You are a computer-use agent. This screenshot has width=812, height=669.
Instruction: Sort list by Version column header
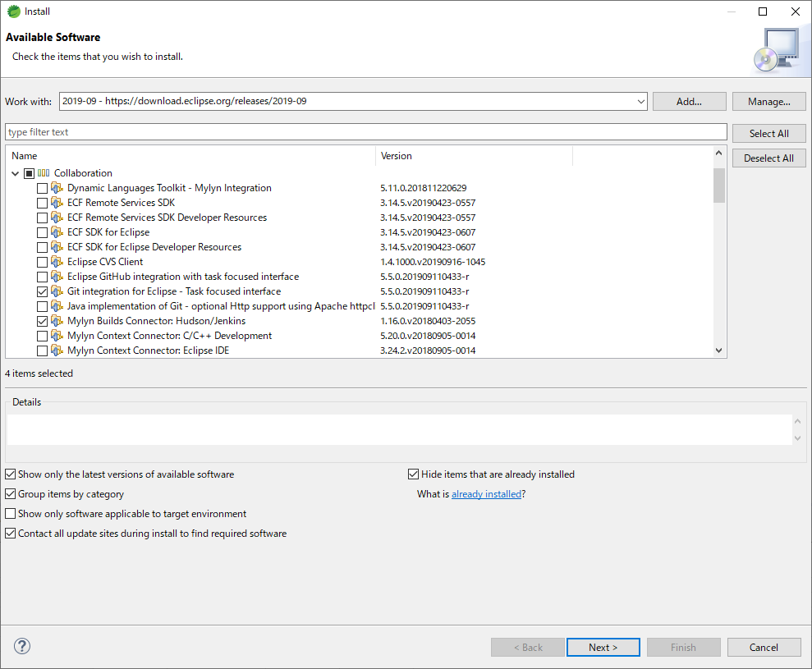(x=473, y=156)
